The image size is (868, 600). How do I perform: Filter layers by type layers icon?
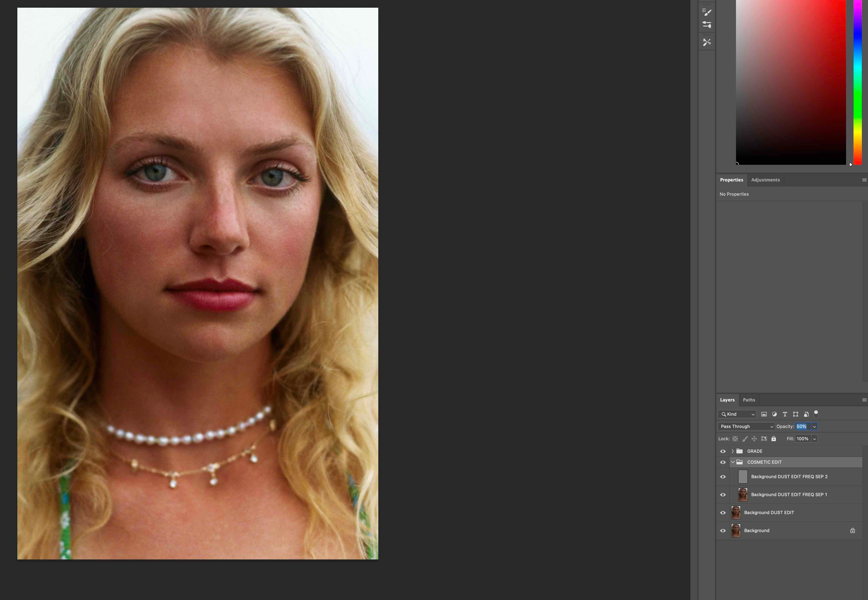coord(785,414)
